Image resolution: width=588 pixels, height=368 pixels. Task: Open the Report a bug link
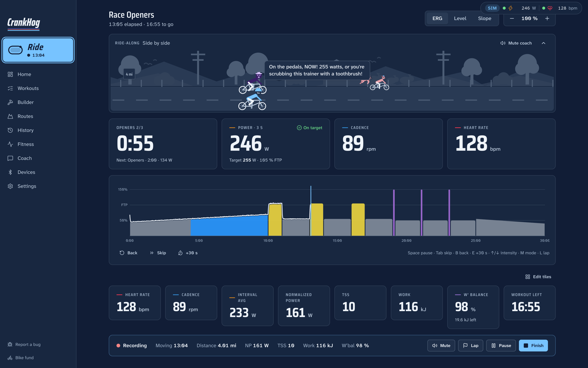click(28, 344)
